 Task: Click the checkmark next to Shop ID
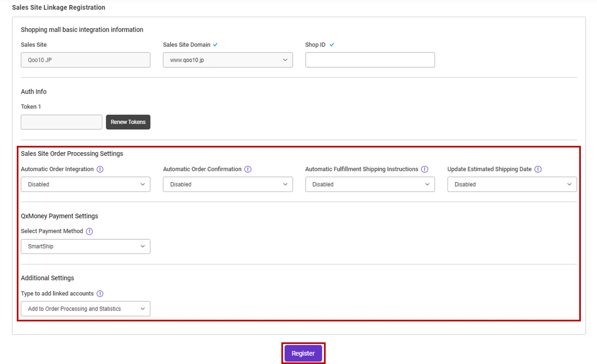pyautogui.click(x=331, y=45)
